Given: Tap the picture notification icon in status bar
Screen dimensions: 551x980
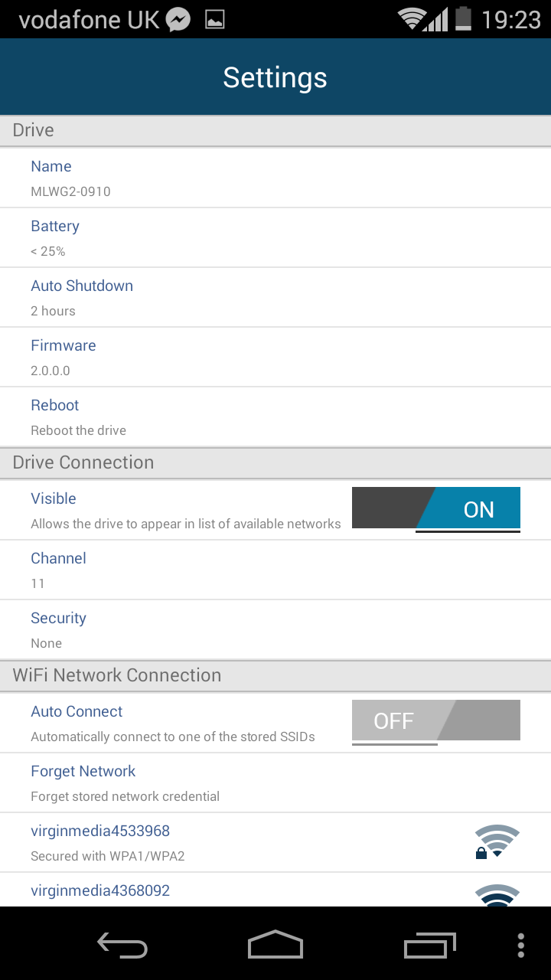Looking at the screenshot, I should point(215,19).
